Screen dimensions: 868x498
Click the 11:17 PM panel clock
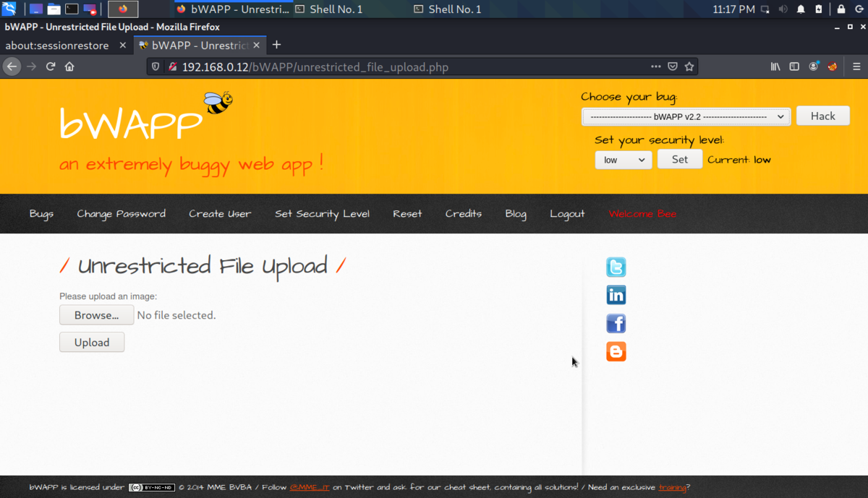(x=733, y=9)
